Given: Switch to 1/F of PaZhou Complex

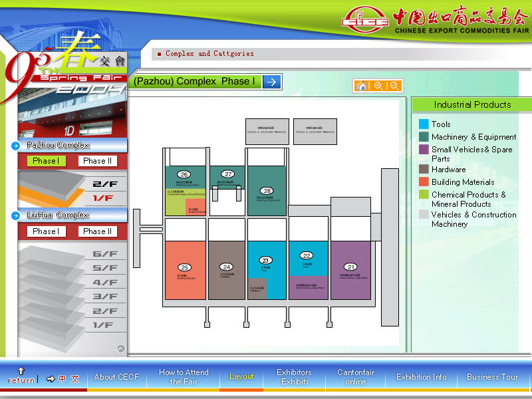Looking at the screenshot, I should click(x=103, y=198).
